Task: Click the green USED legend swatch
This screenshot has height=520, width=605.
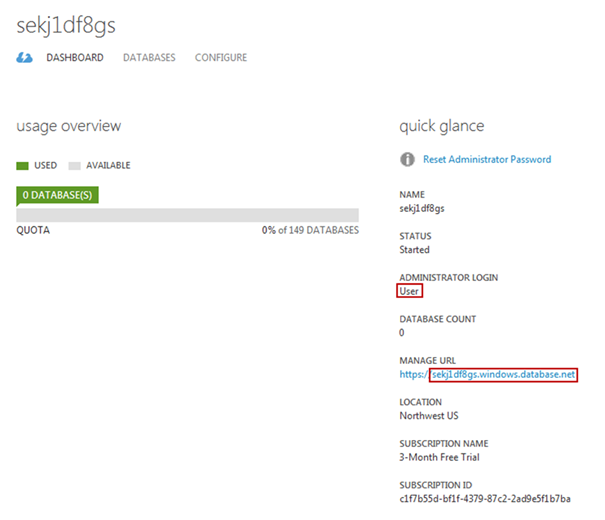Action: 22,166
